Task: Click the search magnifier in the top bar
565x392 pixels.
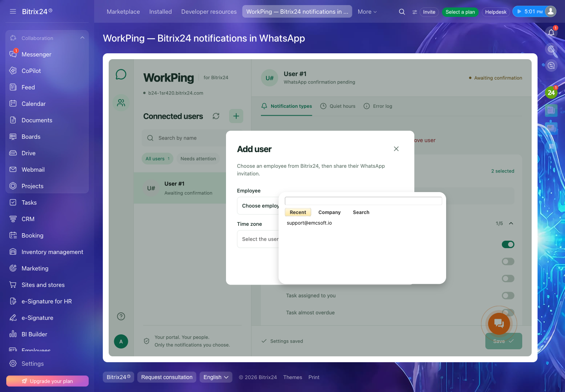Action: [402, 12]
